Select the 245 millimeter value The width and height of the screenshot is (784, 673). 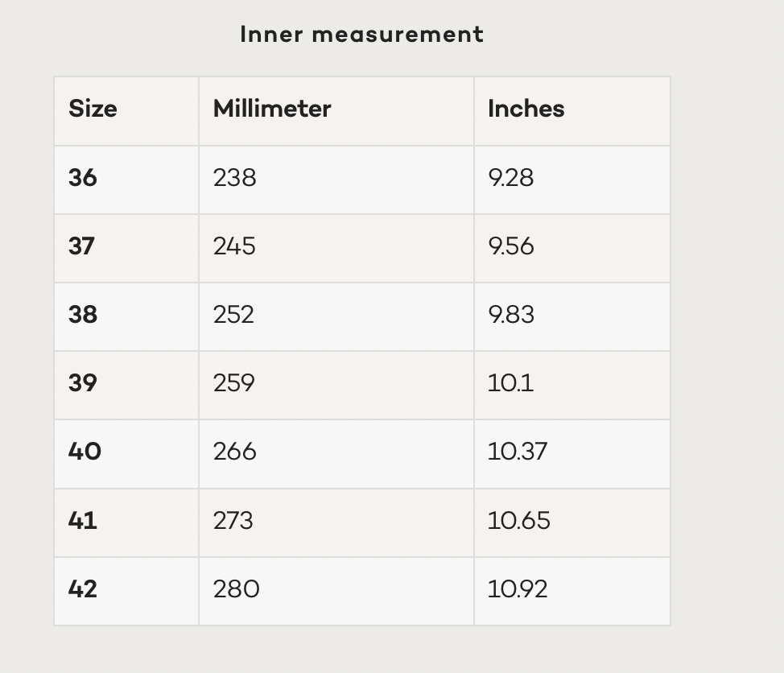(x=234, y=246)
